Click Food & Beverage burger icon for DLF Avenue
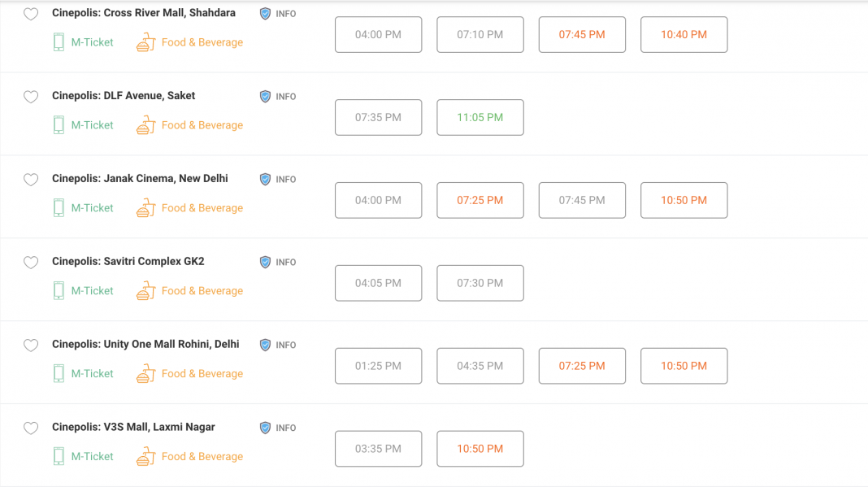This screenshot has width=868, height=487. coord(146,125)
